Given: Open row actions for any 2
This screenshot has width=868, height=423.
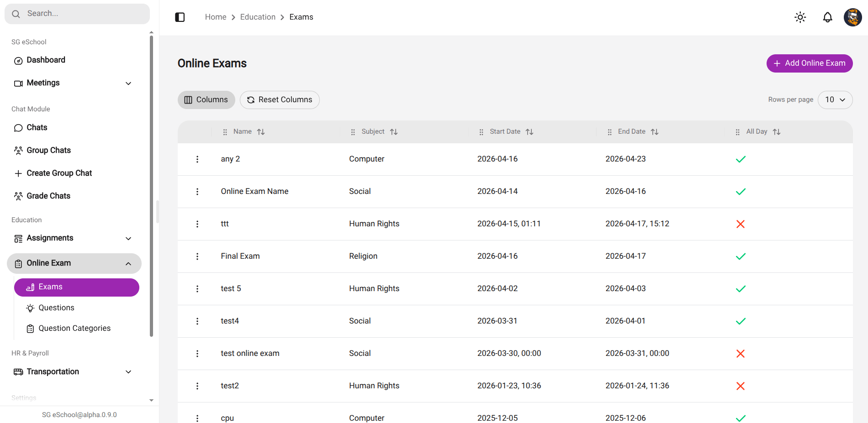Looking at the screenshot, I should pyautogui.click(x=197, y=159).
